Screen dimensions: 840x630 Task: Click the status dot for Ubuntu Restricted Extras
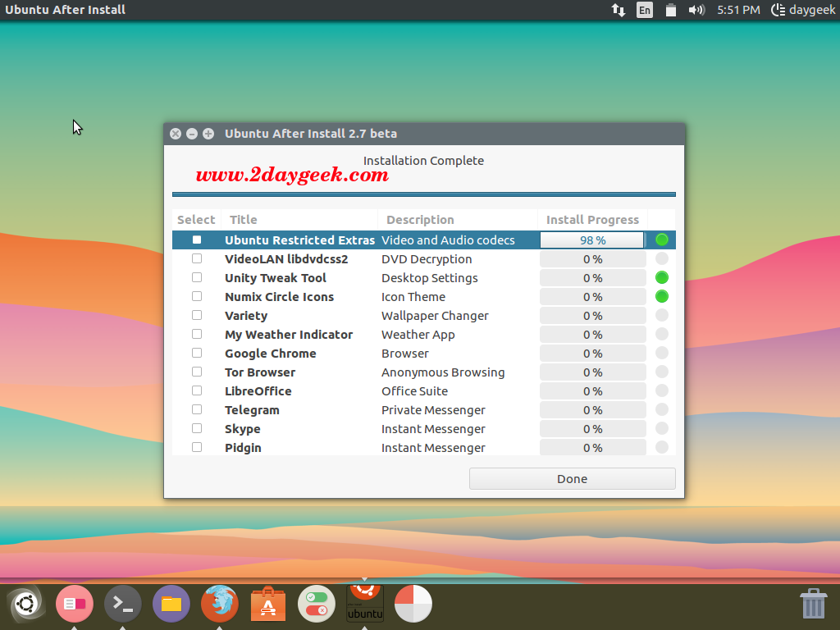[x=662, y=240]
